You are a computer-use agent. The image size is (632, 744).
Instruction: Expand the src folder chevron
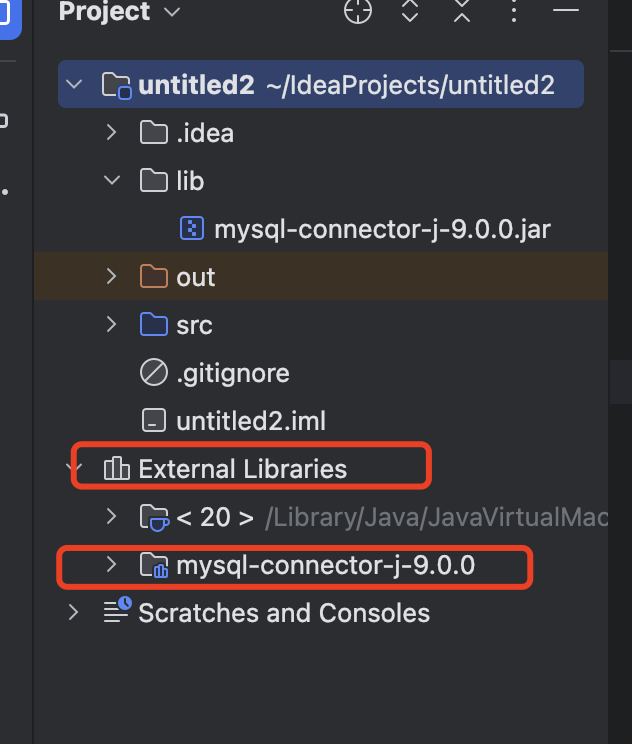pos(112,325)
